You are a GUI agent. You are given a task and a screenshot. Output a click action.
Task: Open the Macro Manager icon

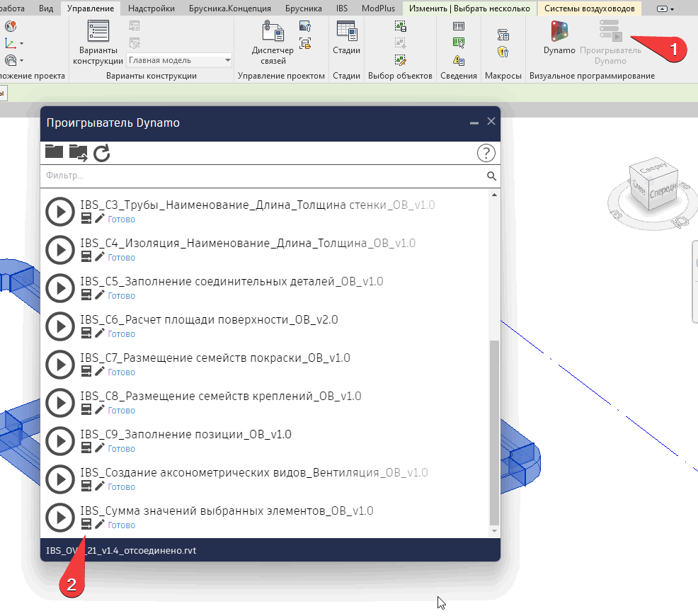pos(503,35)
